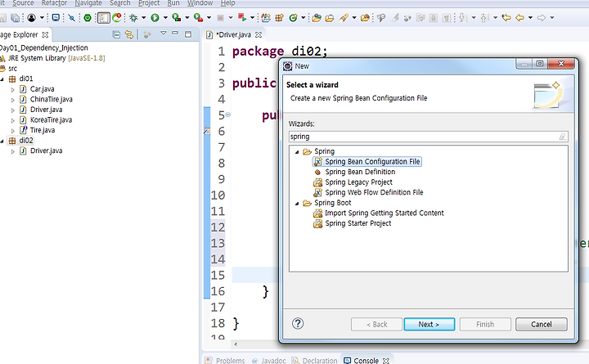Switch to the Console tab
Image resolution: width=589 pixels, height=364 pixels.
[366, 360]
